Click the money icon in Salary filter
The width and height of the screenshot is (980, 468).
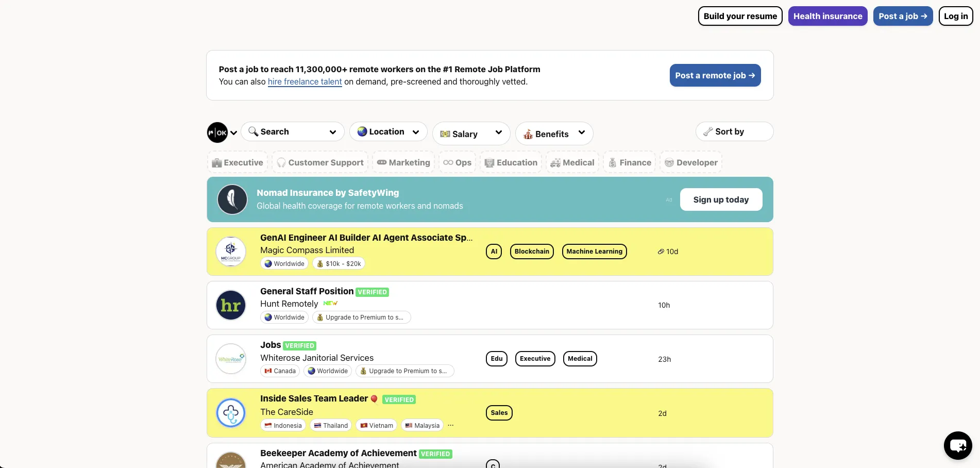(x=445, y=134)
